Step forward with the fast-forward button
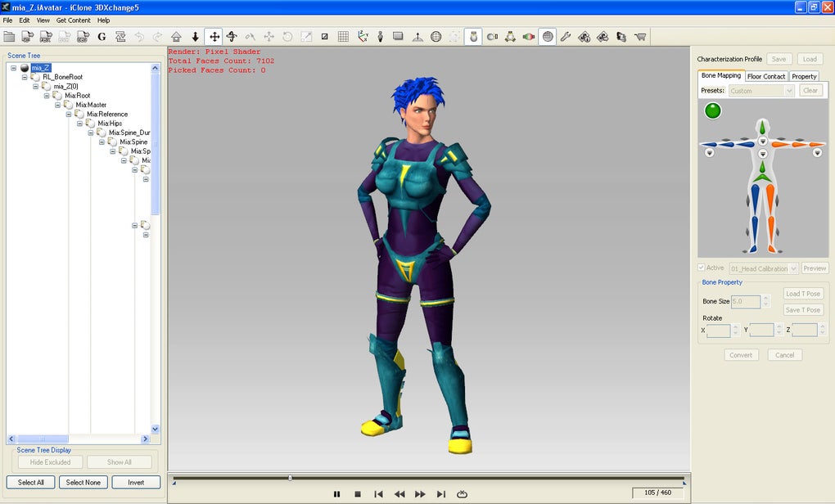The image size is (835, 504). (x=420, y=494)
